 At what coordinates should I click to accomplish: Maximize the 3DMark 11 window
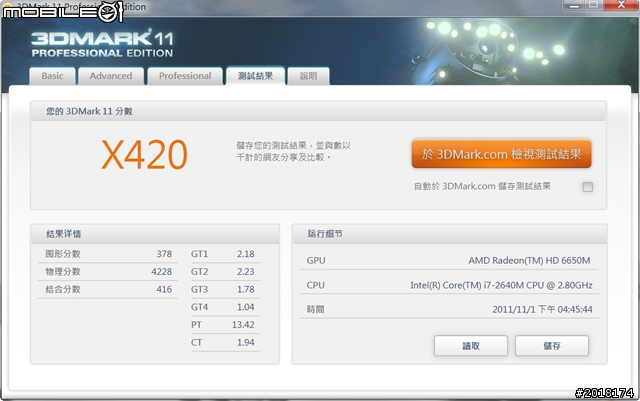(594, 5)
